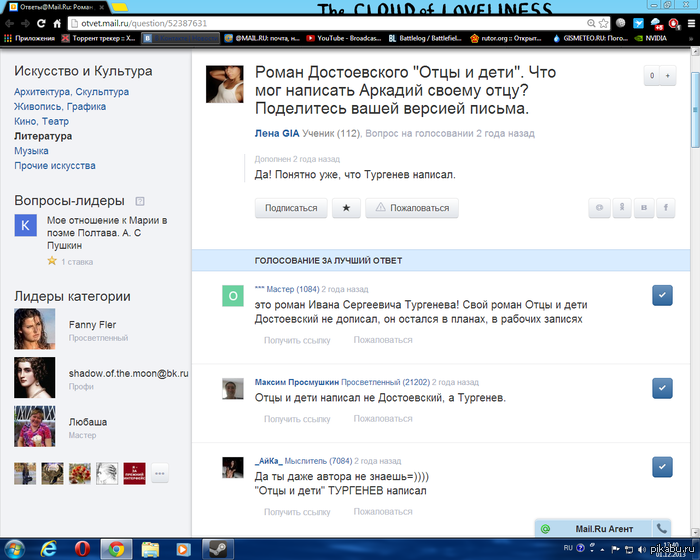Click the plus vote button on question
Viewport: 700px width, 560px height.
click(668, 75)
